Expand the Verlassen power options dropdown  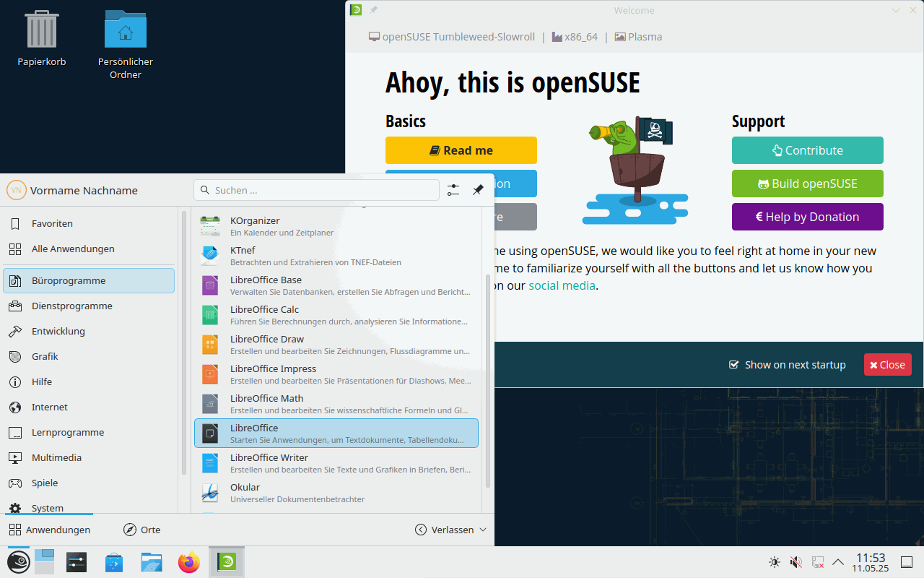pyautogui.click(x=481, y=529)
